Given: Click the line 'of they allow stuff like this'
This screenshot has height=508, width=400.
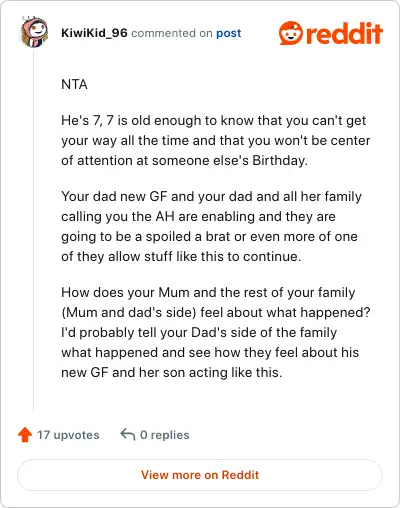Looking at the screenshot, I should click(181, 256).
